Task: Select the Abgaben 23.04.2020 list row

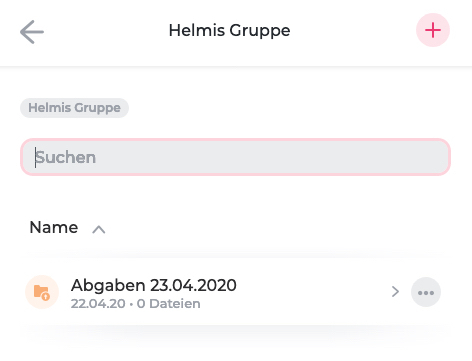Action: 233,292
